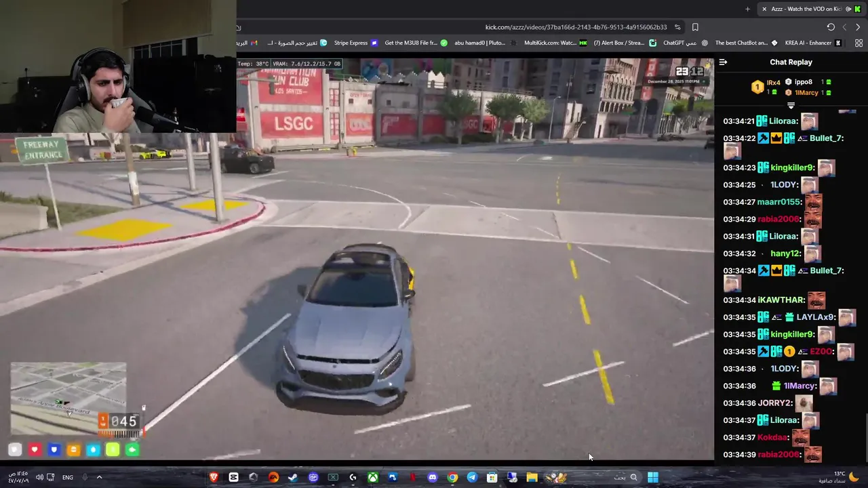Click username iKAWTHAR in chat

point(781,300)
